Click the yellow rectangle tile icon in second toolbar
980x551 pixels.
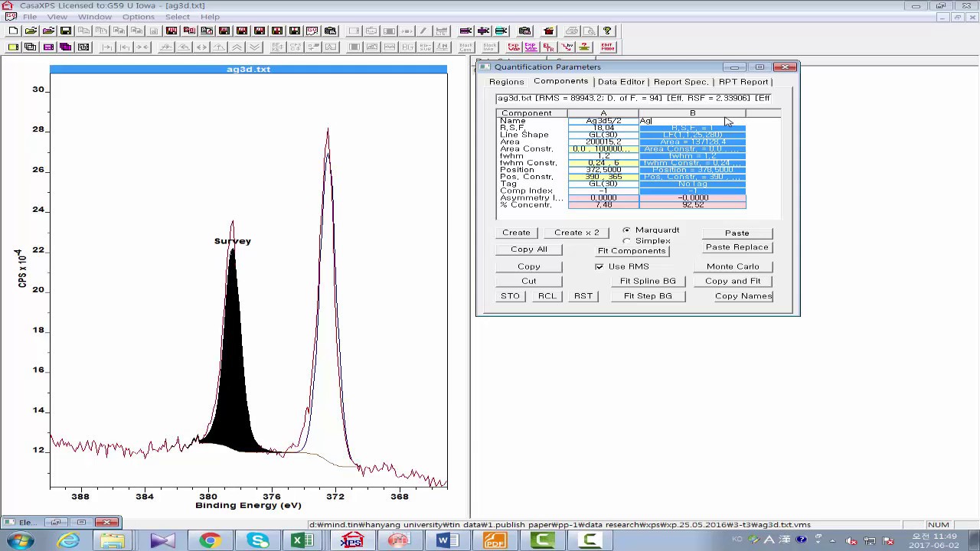point(13,47)
